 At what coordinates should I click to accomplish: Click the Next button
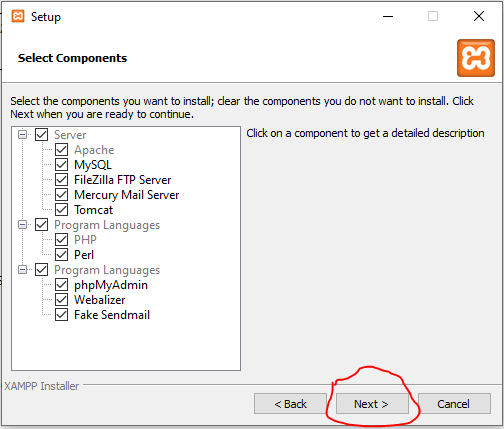coord(372,404)
